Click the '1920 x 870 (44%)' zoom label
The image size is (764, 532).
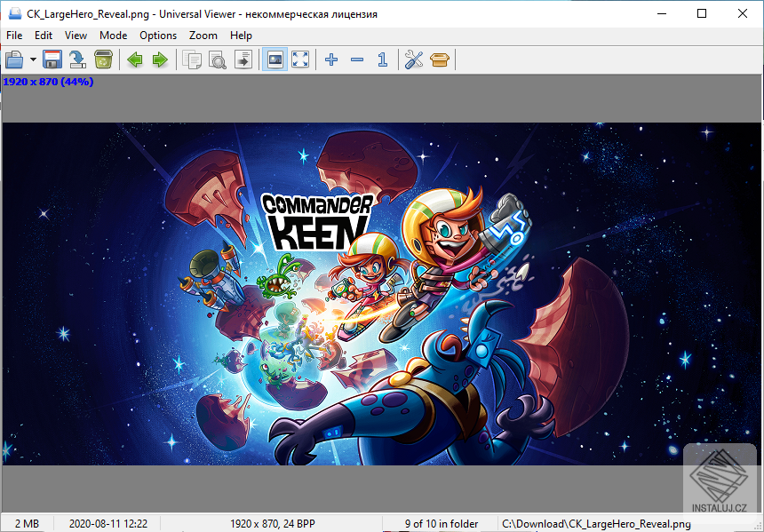click(46, 81)
